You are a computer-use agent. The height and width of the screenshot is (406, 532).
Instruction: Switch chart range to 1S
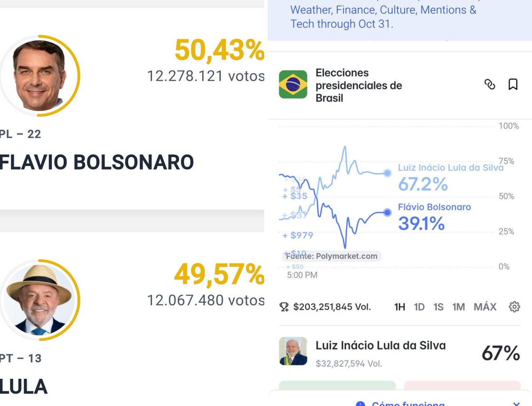click(x=438, y=307)
